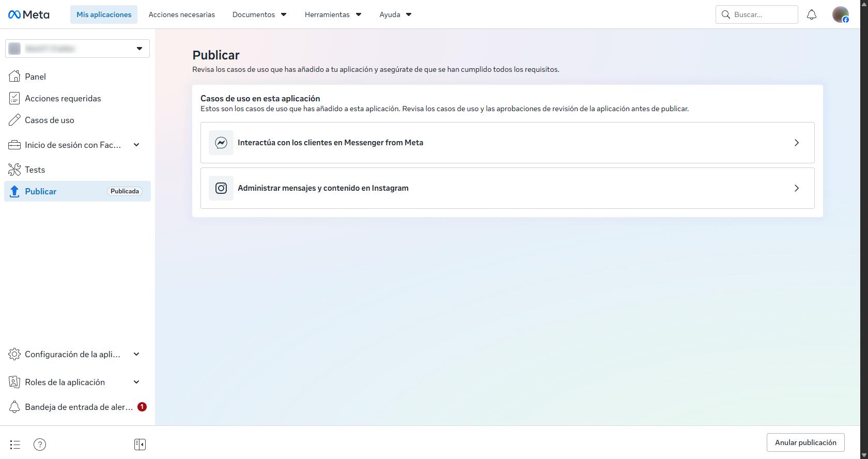This screenshot has width=868, height=459.
Task: Click the Casos de uso pencil icon
Action: (14, 120)
